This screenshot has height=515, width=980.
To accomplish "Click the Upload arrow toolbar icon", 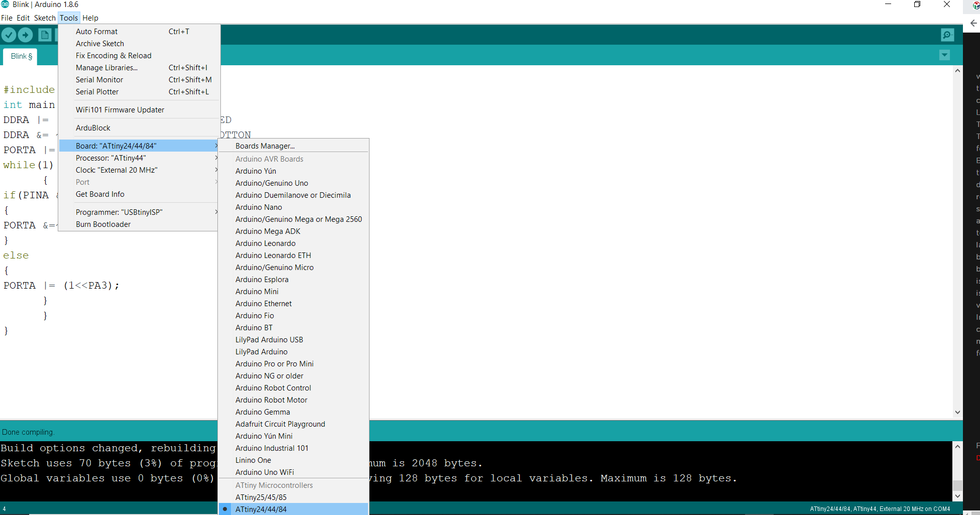I will pos(26,35).
